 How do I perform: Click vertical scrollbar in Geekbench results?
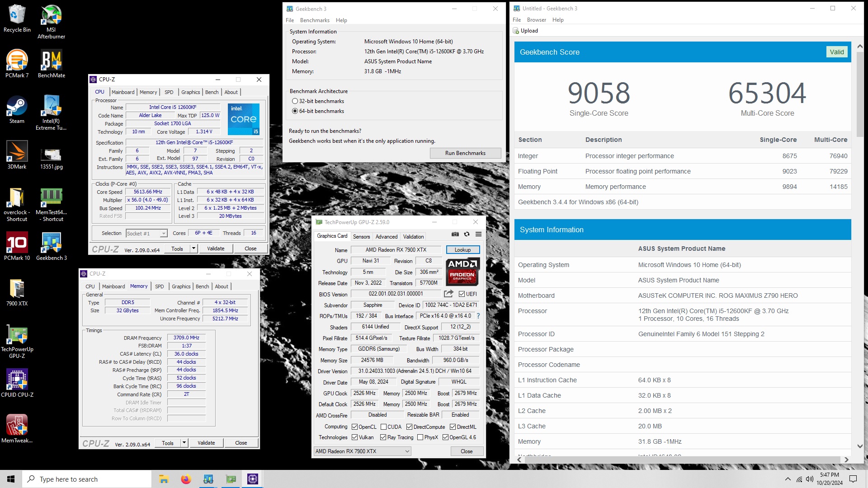[x=860, y=95]
